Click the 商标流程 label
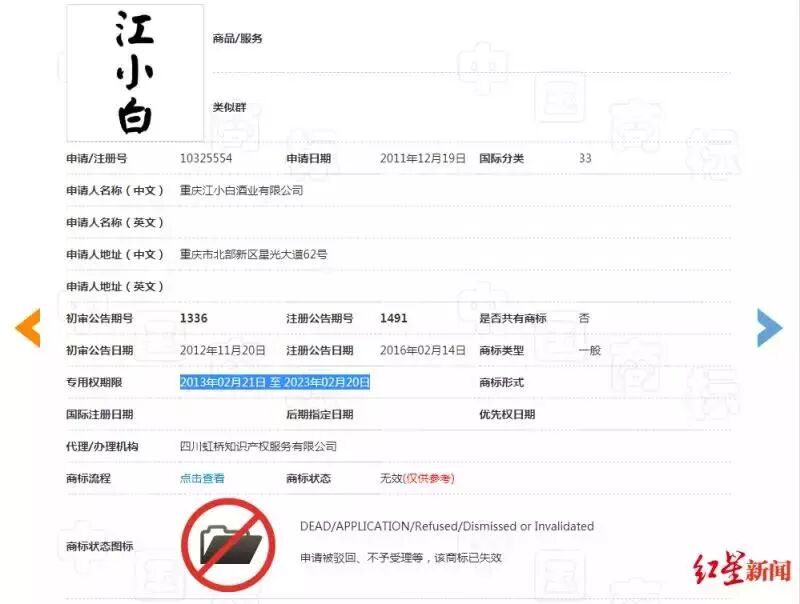800x604 pixels. point(88,478)
